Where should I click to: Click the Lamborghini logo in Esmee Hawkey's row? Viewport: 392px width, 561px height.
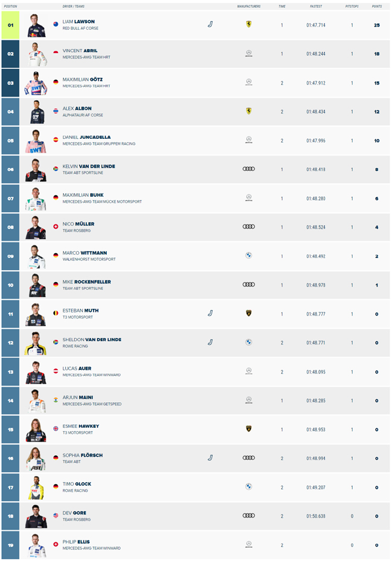pos(248,429)
